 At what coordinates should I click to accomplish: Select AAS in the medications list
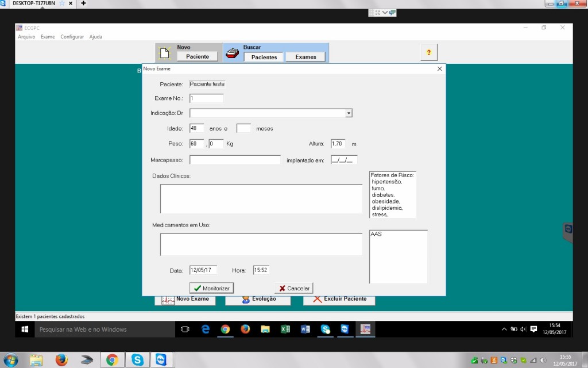pyautogui.click(x=376, y=234)
